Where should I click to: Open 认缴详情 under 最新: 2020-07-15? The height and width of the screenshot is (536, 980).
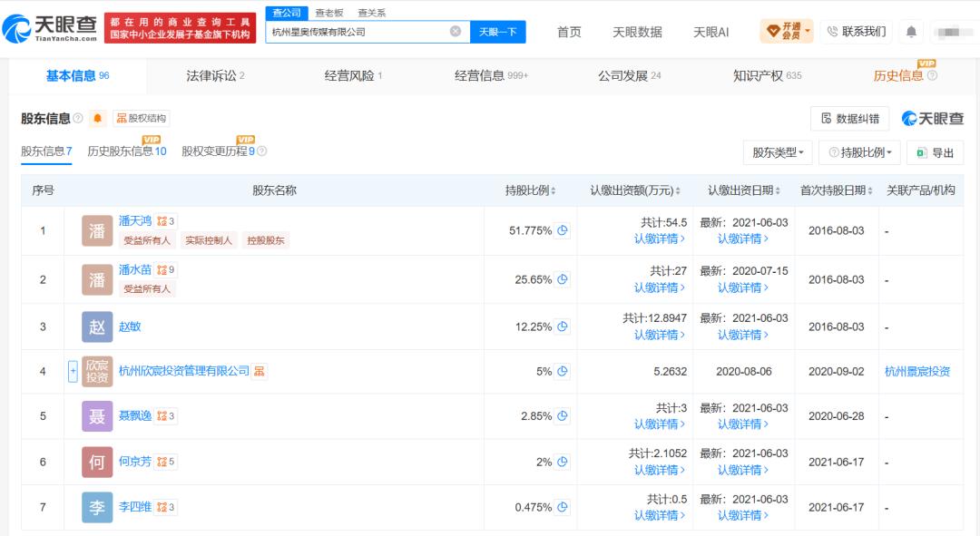[x=743, y=287]
